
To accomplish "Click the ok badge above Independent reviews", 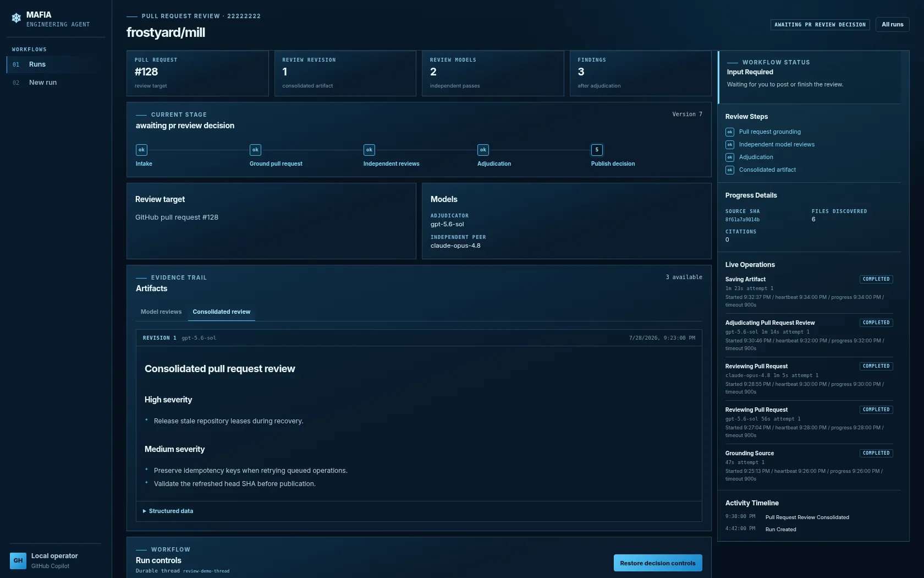I will pyautogui.click(x=369, y=150).
